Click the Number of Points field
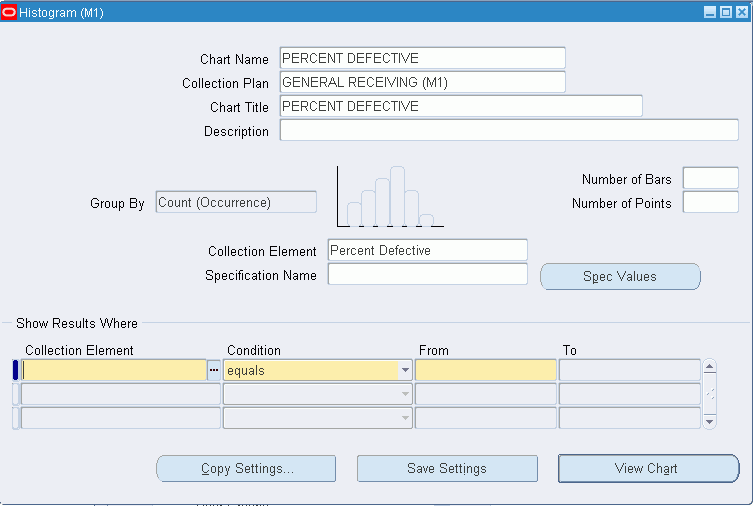Image resolution: width=753 pixels, height=506 pixels. pyautogui.click(x=710, y=202)
